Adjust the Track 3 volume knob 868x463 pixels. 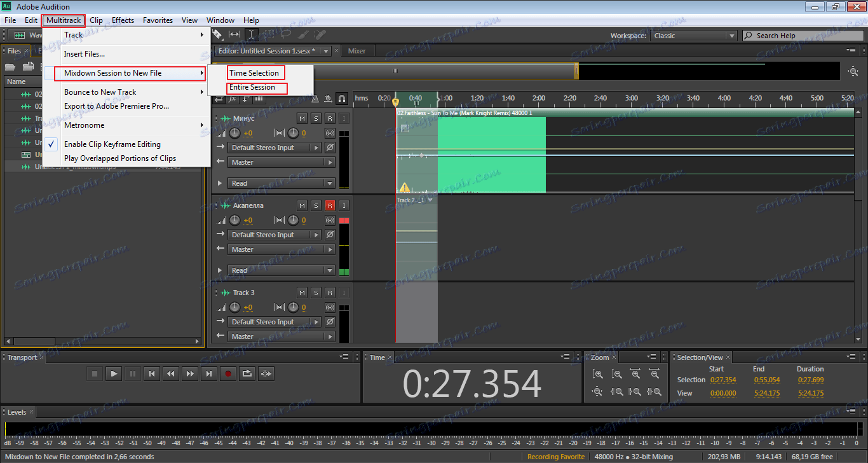(x=235, y=307)
